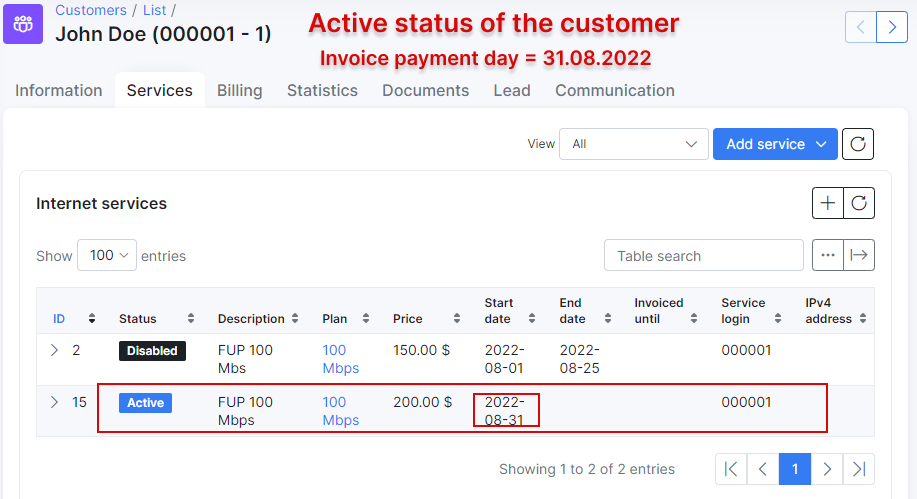Viewport: 917px width, 499px height.
Task: Open the View filter dropdown
Action: [634, 144]
